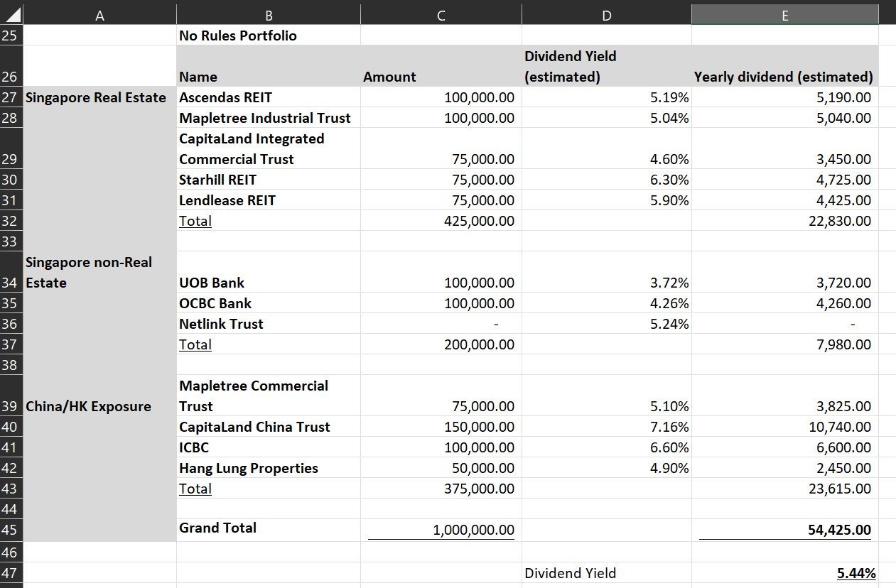Select the 'UOB Bank' cell

269,273
